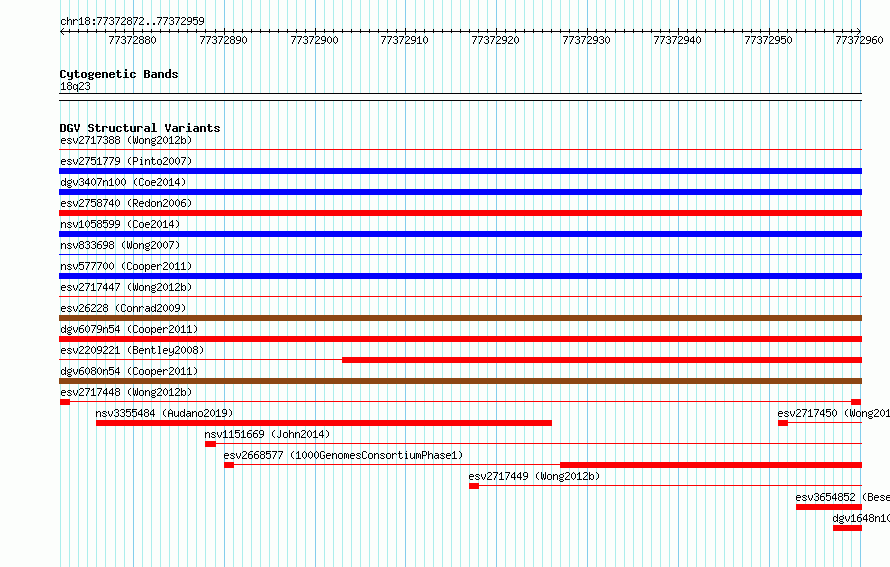Image resolution: width=890 pixels, height=567 pixels.
Task: Select the nsv1151669 (John2014) label
Action: [x=267, y=434]
